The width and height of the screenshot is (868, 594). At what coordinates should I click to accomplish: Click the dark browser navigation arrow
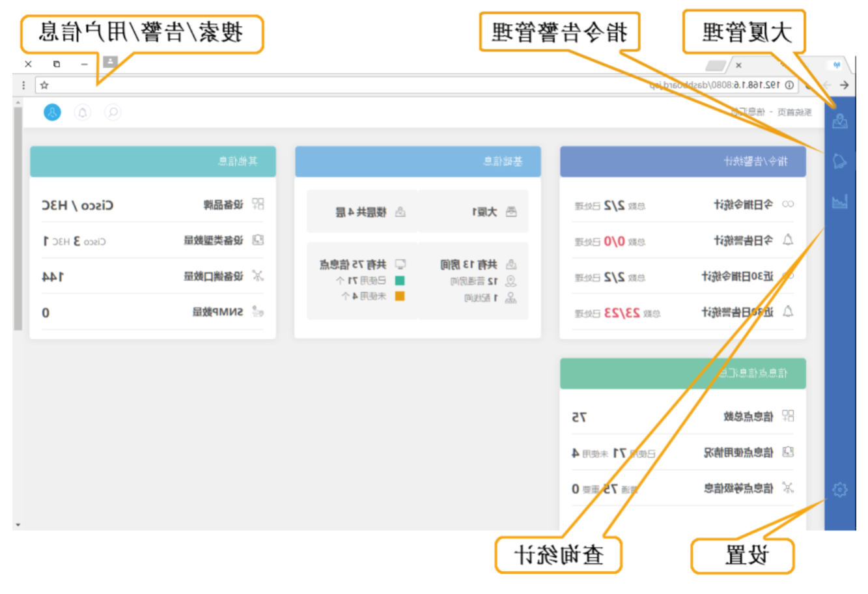point(845,85)
